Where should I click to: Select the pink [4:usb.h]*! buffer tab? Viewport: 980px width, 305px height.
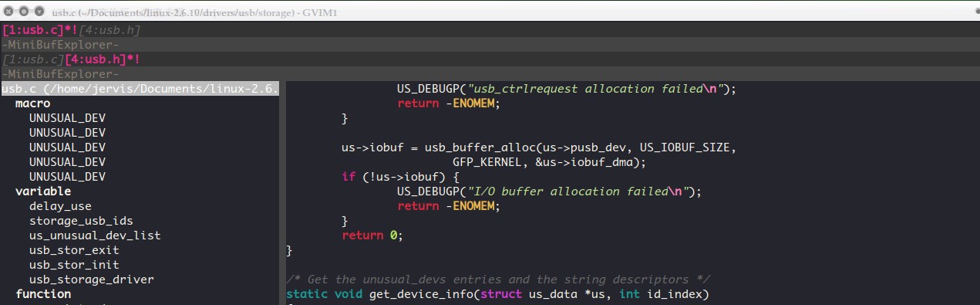[x=102, y=59]
